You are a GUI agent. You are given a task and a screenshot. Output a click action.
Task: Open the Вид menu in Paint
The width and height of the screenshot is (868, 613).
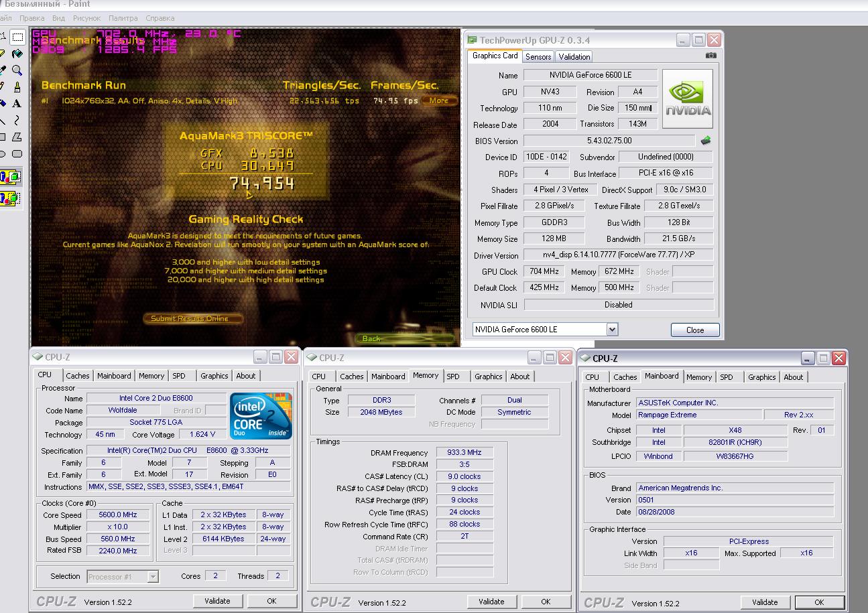pyautogui.click(x=59, y=18)
